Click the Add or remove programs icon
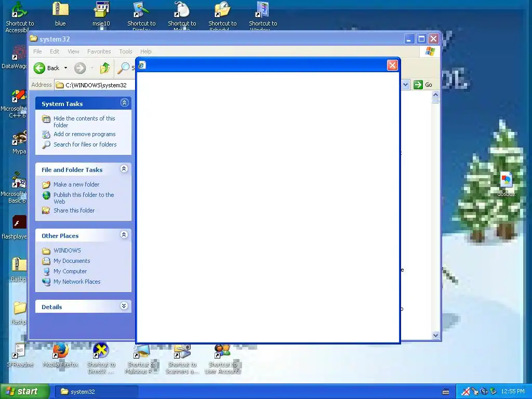The height and width of the screenshot is (399, 532). coord(46,135)
